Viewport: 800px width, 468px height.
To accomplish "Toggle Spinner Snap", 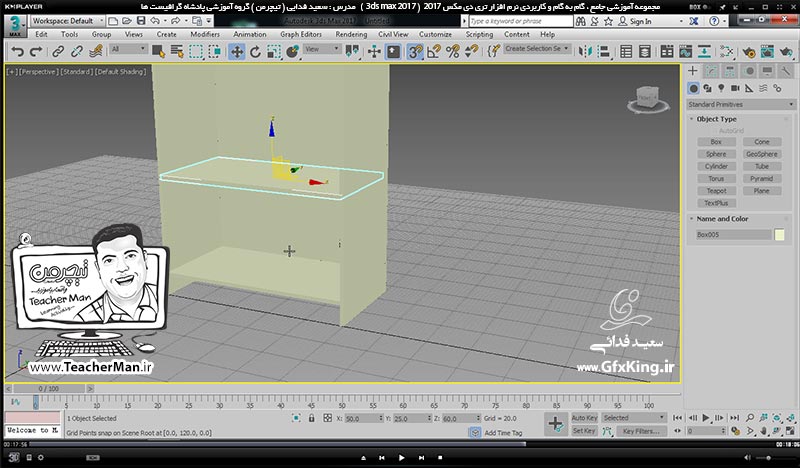I will click(x=471, y=52).
